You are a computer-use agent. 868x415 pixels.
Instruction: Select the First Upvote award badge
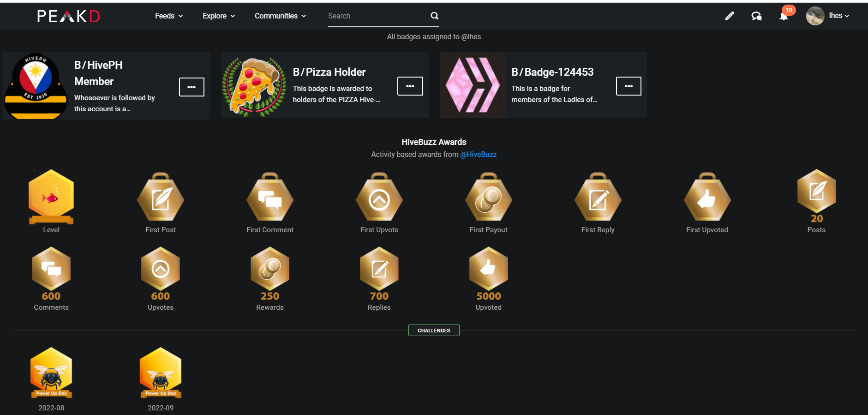click(379, 198)
